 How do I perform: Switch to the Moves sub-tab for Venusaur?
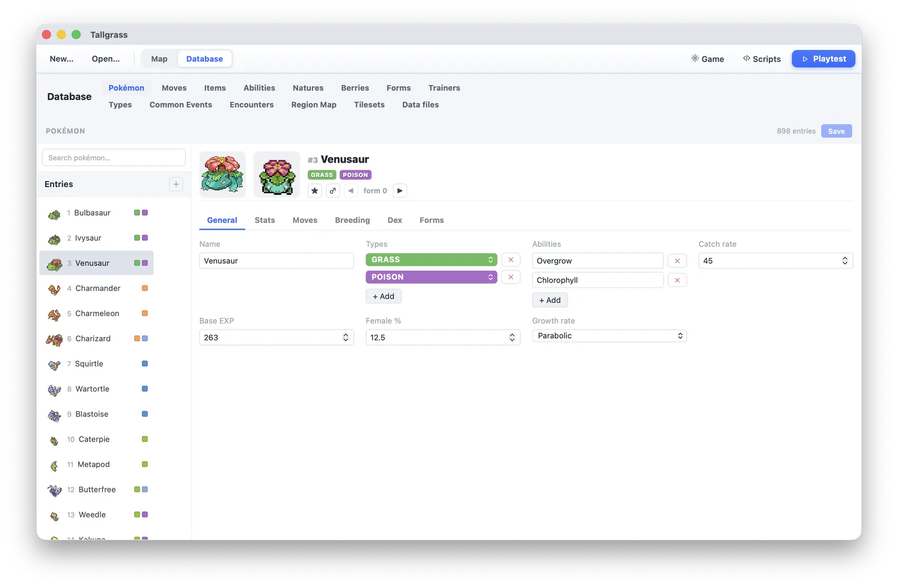click(305, 220)
